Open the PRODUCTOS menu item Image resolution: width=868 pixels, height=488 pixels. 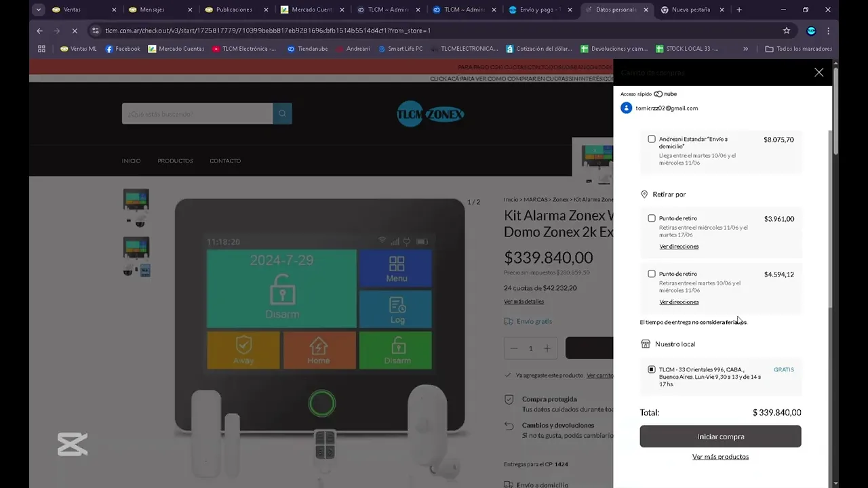[x=175, y=161]
